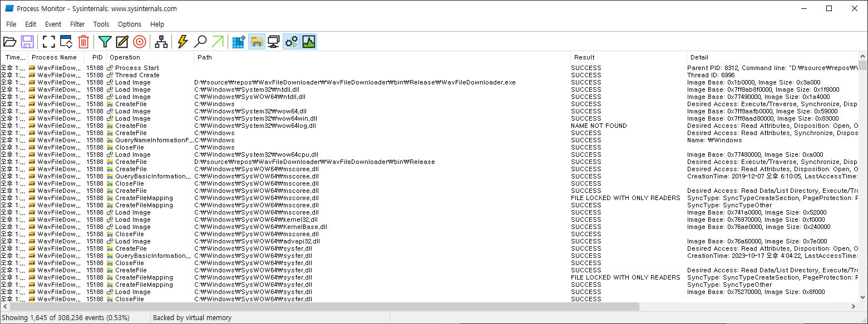
Task: Open the Edit menu
Action: pos(31,24)
